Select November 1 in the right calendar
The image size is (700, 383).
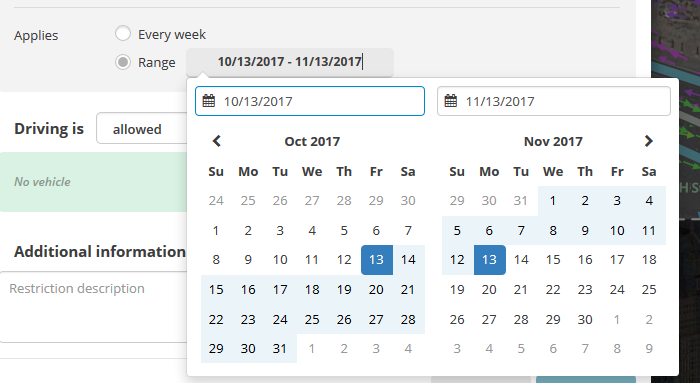click(x=553, y=201)
